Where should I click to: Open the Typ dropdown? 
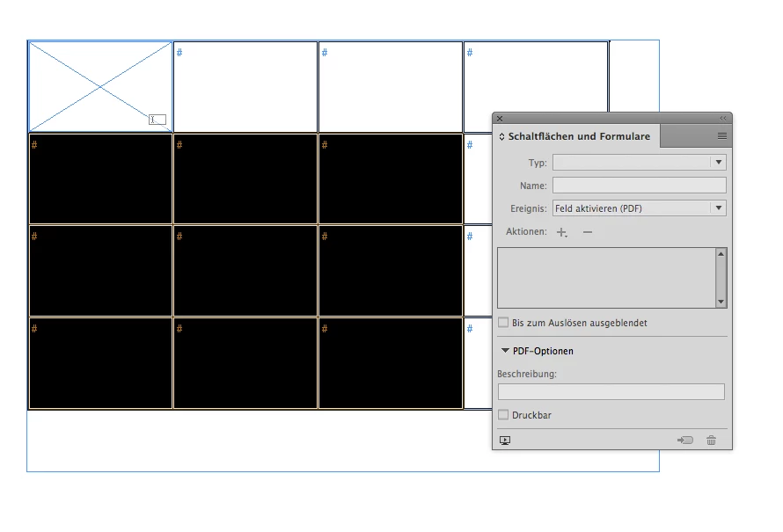[640, 162]
